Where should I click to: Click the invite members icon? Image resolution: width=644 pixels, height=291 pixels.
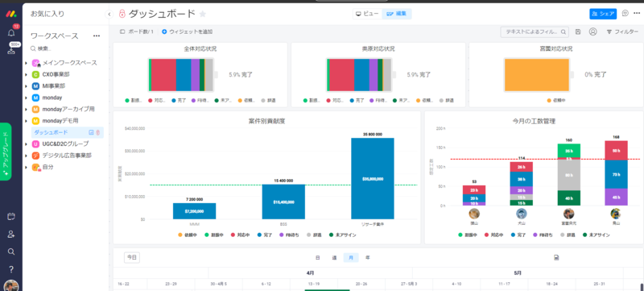point(11,235)
